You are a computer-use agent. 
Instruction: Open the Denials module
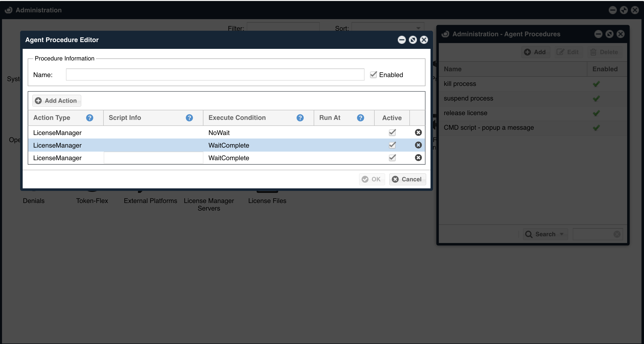tap(33, 201)
